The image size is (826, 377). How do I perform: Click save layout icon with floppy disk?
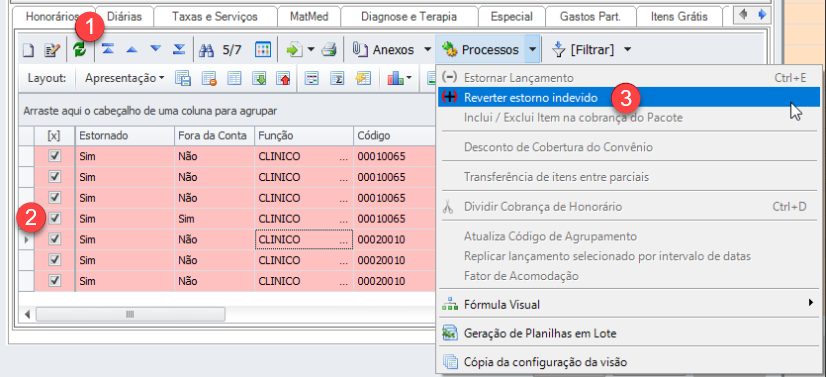pyautogui.click(x=183, y=78)
